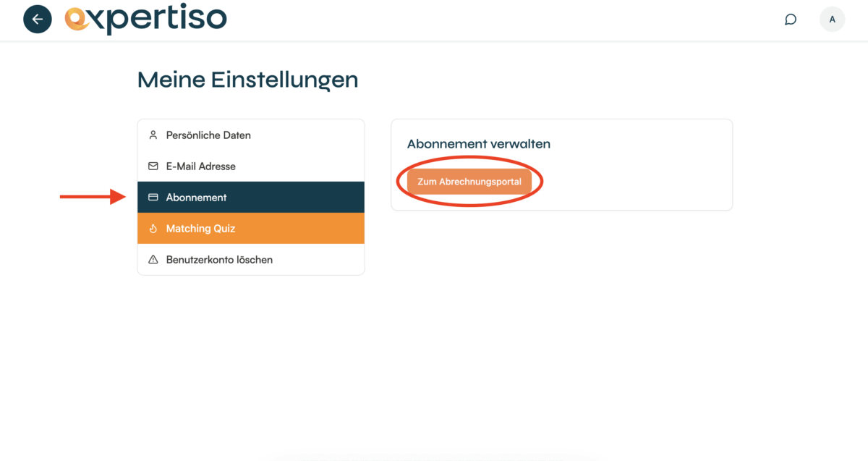This screenshot has width=868, height=461.
Task: Click the person icon beside Persönliche Daten
Action: (153, 135)
